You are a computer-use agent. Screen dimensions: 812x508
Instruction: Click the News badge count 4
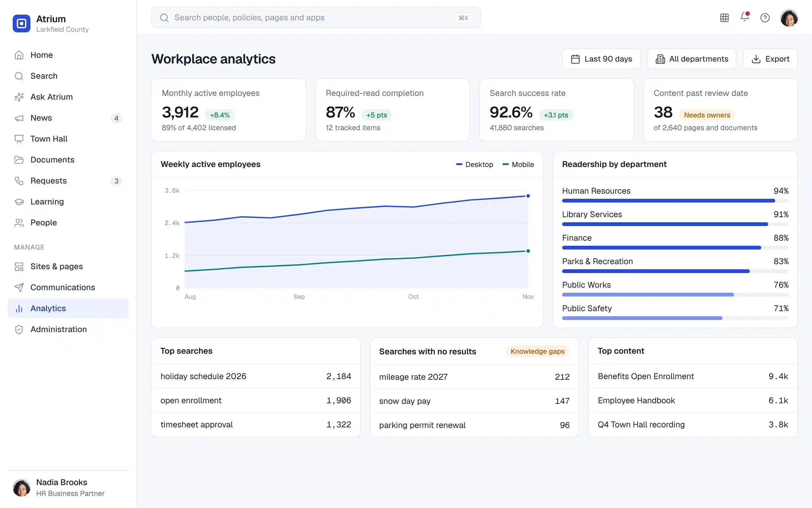coord(116,118)
